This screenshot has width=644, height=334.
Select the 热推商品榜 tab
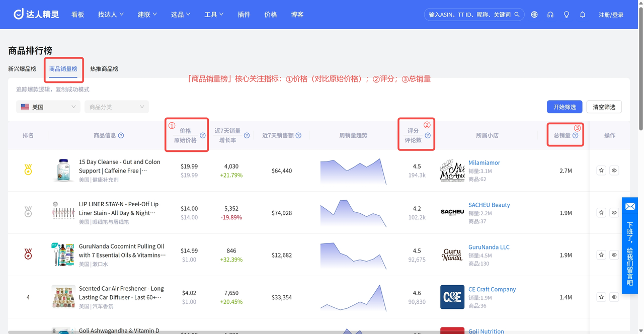click(x=104, y=69)
